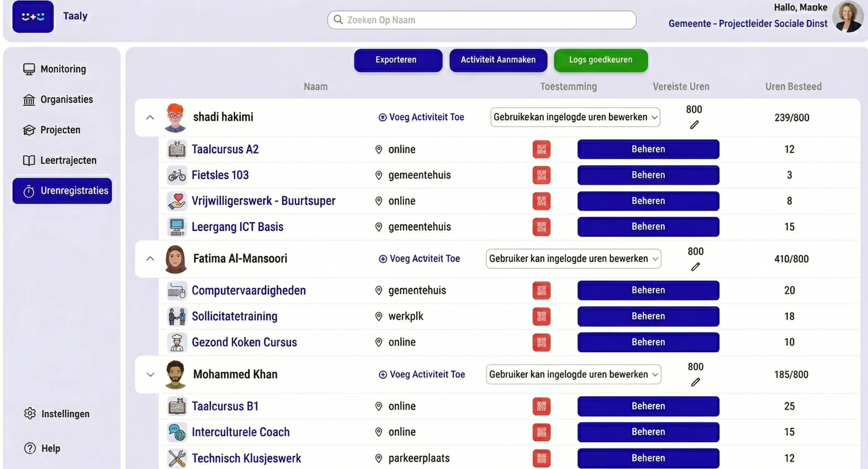Select Urenregistraties in the sidebar

[x=62, y=191]
